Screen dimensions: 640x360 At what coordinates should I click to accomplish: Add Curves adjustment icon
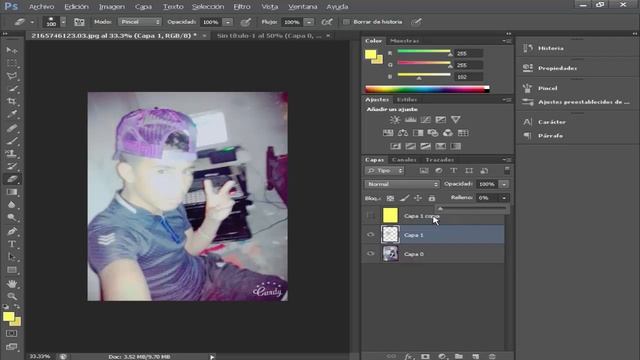(x=425, y=120)
